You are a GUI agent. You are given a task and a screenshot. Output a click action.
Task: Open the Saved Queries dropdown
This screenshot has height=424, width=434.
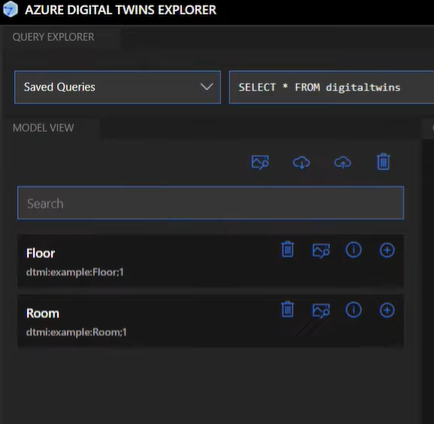click(117, 87)
